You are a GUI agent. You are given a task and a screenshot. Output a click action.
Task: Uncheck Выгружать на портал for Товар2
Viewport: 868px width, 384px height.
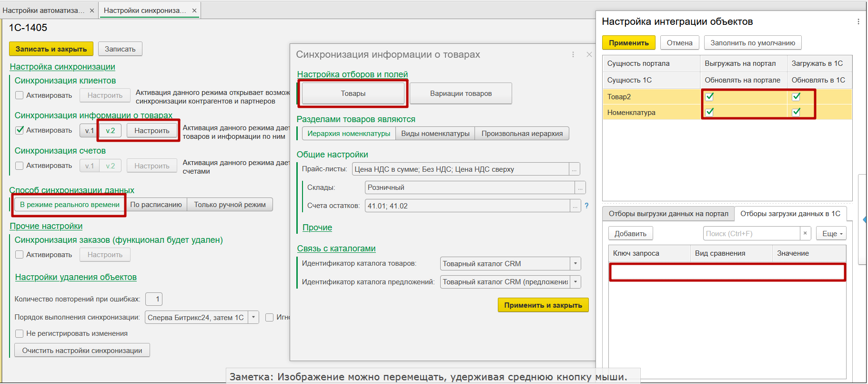tap(709, 96)
